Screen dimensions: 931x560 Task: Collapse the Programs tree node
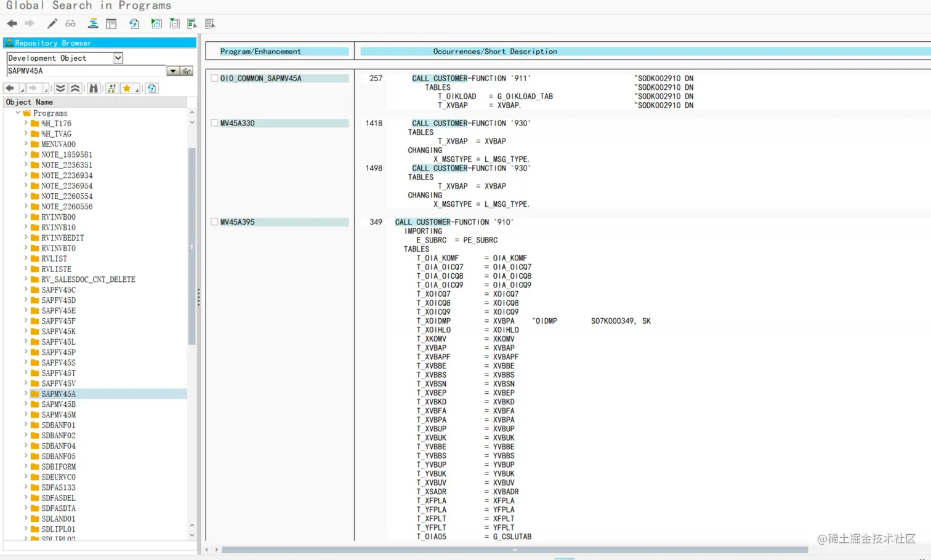(17, 113)
